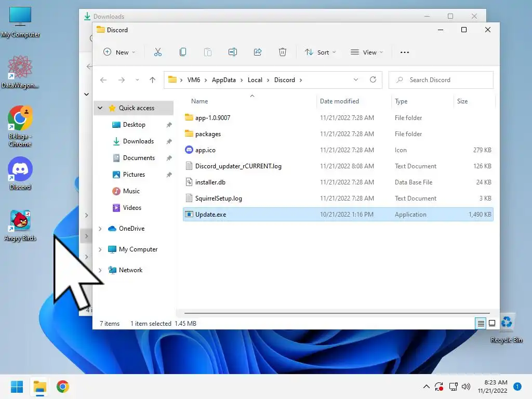Click Discord breadcrumb in address bar
Image resolution: width=532 pixels, height=399 pixels.
point(284,80)
